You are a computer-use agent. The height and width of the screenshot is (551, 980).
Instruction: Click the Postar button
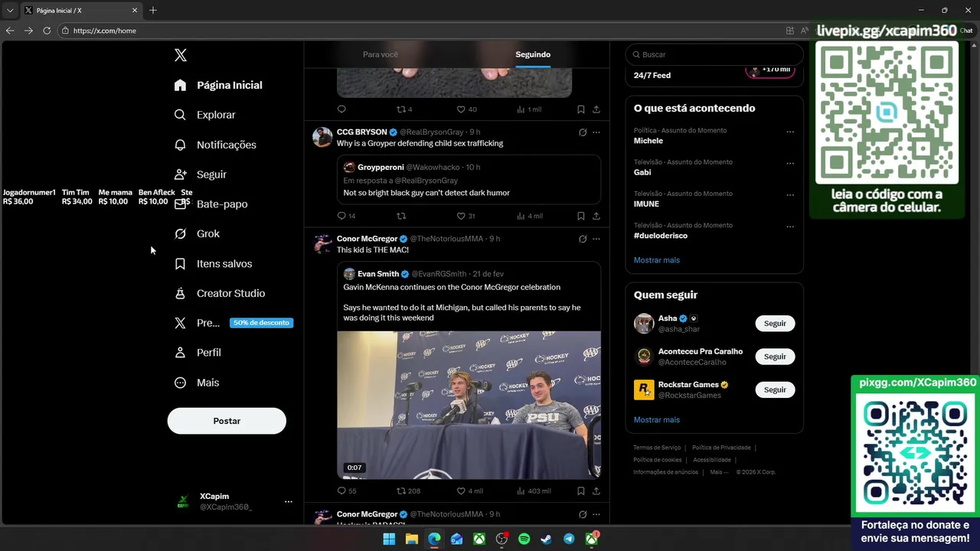pyautogui.click(x=227, y=421)
